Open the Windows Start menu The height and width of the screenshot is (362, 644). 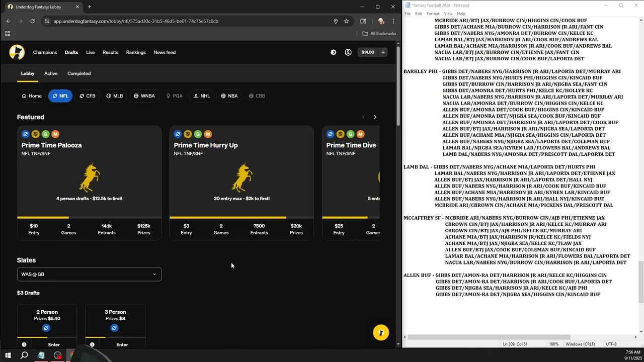click(8, 355)
